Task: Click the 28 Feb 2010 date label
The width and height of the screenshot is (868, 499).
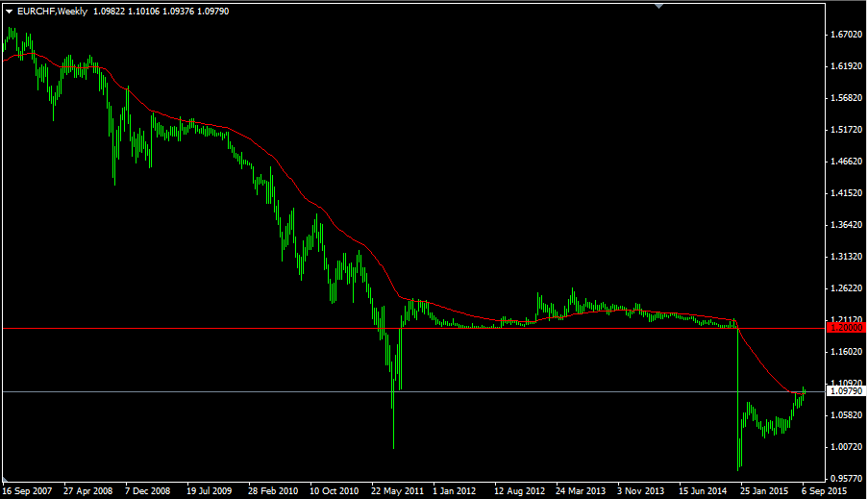Action: click(273, 490)
